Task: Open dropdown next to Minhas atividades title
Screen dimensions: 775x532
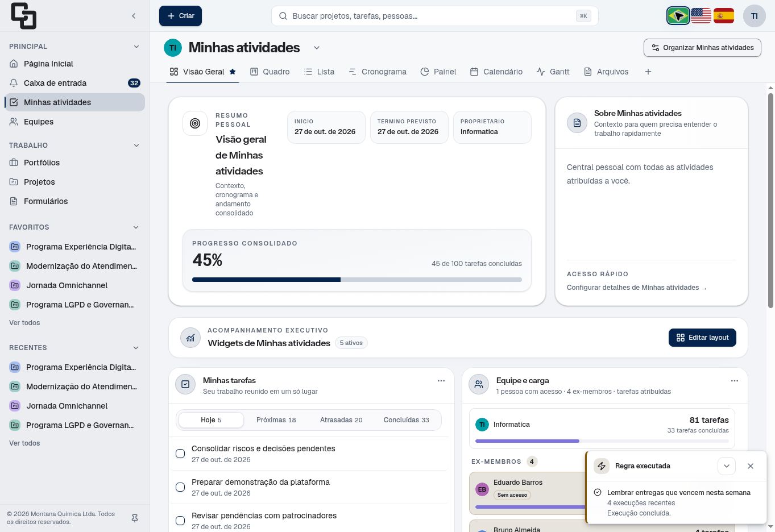Action: click(317, 48)
